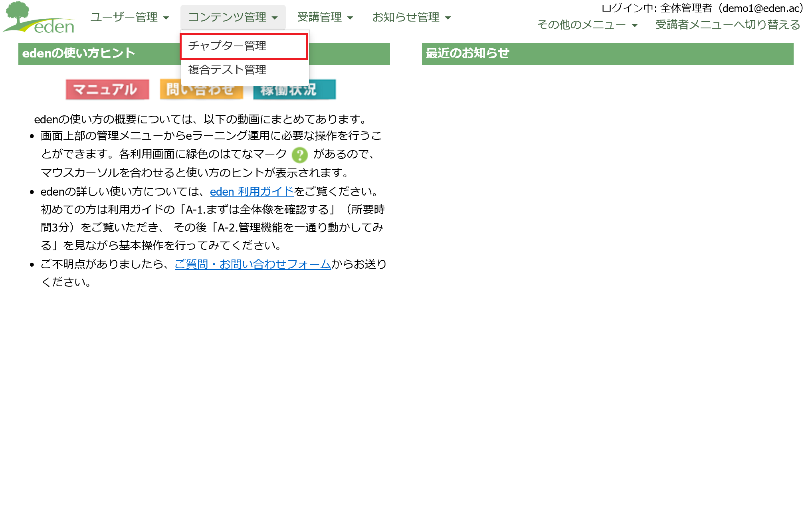Open the eden 利用ガイド link
The height and width of the screenshot is (511, 812).
click(252, 192)
